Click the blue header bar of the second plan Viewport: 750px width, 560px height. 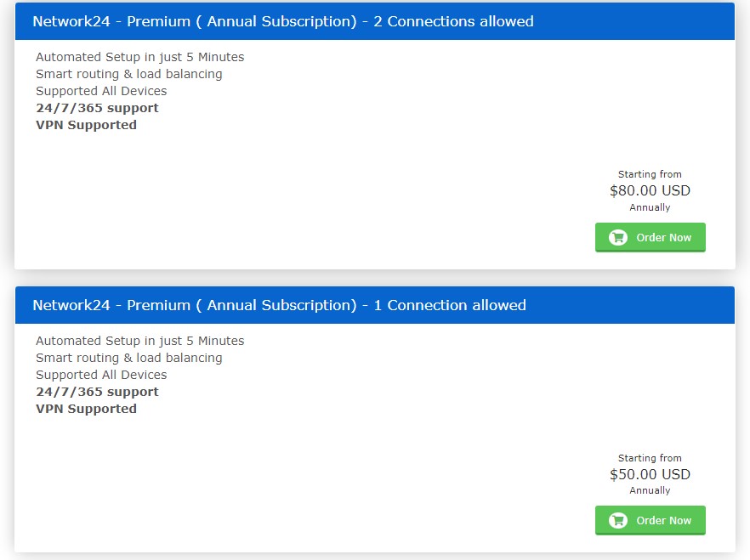[374, 305]
